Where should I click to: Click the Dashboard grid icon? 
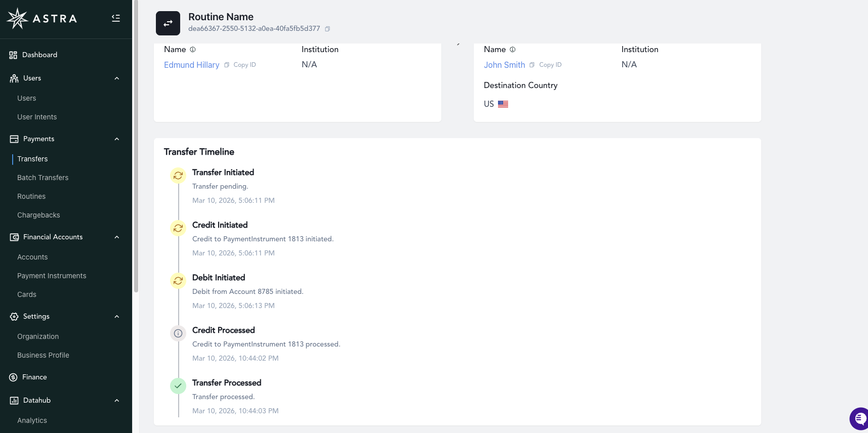tap(13, 55)
